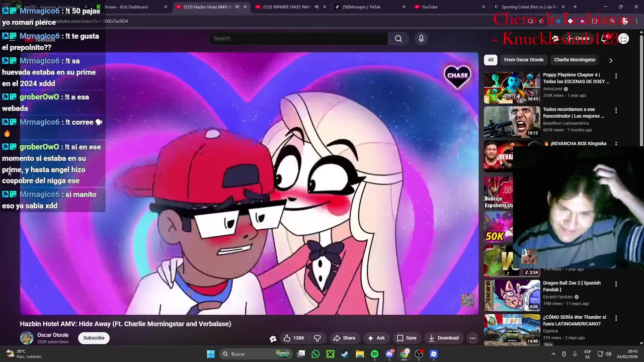The image size is (644, 362).
Task: Subscribe to Oscar Otoole channel
Action: 94,338
